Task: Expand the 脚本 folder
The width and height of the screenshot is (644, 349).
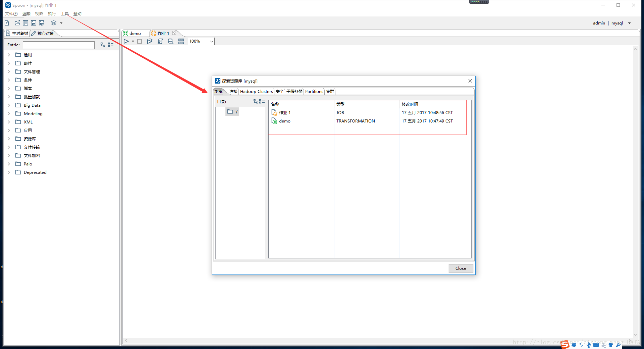Action: click(9, 88)
